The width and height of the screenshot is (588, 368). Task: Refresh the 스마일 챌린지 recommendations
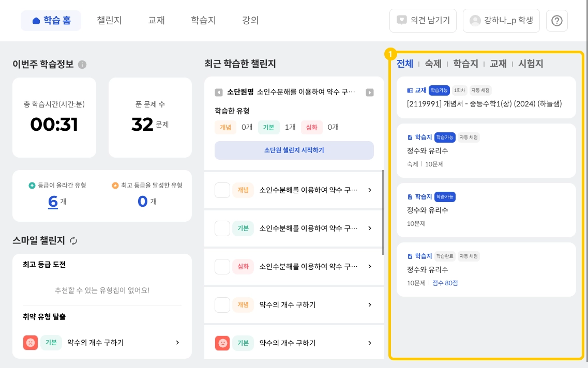click(73, 241)
